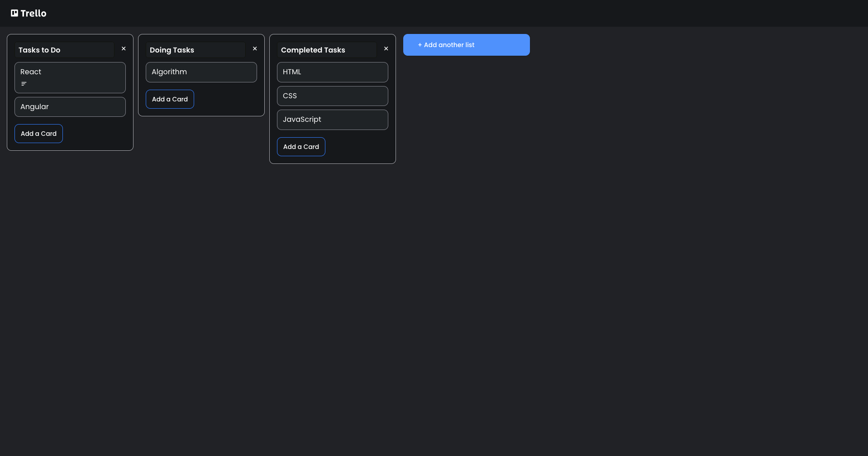The width and height of the screenshot is (868, 456).
Task: Click the Trello logo text
Action: pyautogui.click(x=33, y=13)
